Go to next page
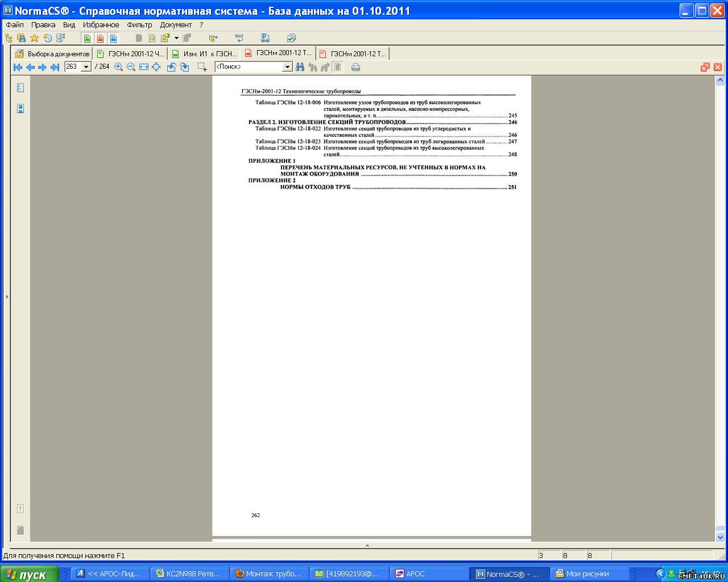This screenshot has width=728, height=582. click(43, 67)
